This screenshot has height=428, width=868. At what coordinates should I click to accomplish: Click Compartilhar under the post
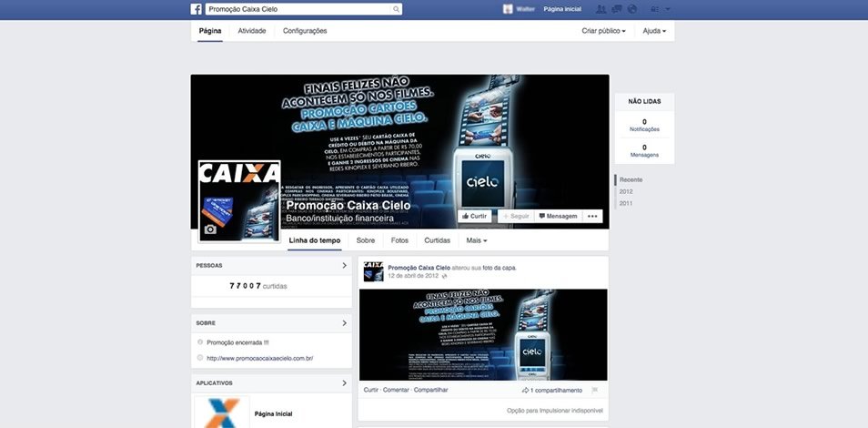pos(430,391)
